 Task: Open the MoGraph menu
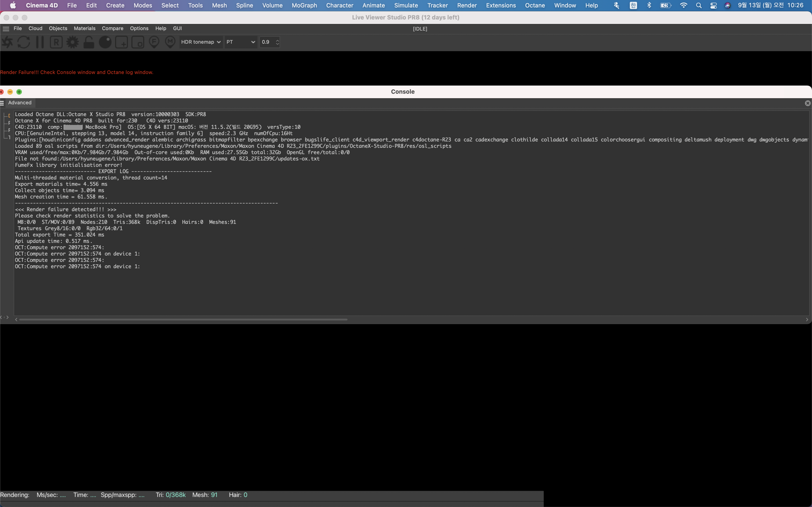(x=304, y=5)
